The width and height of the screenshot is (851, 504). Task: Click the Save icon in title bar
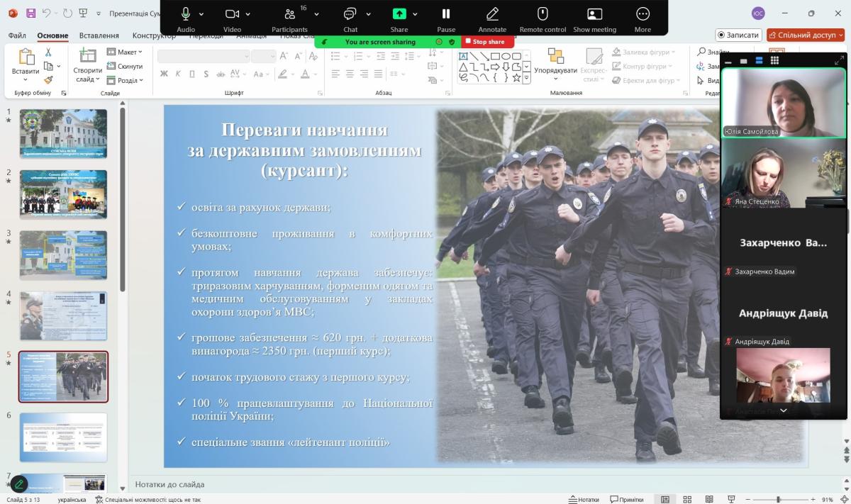(30, 13)
